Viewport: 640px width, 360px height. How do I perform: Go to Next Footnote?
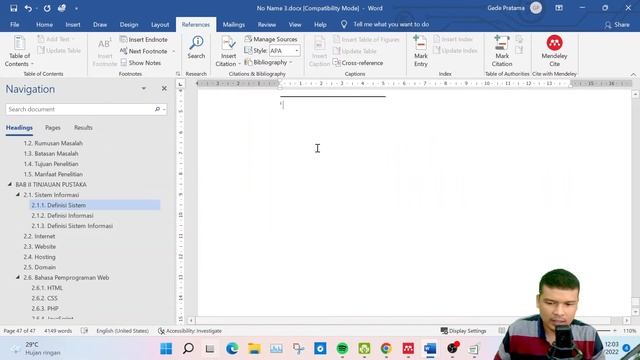(x=144, y=51)
